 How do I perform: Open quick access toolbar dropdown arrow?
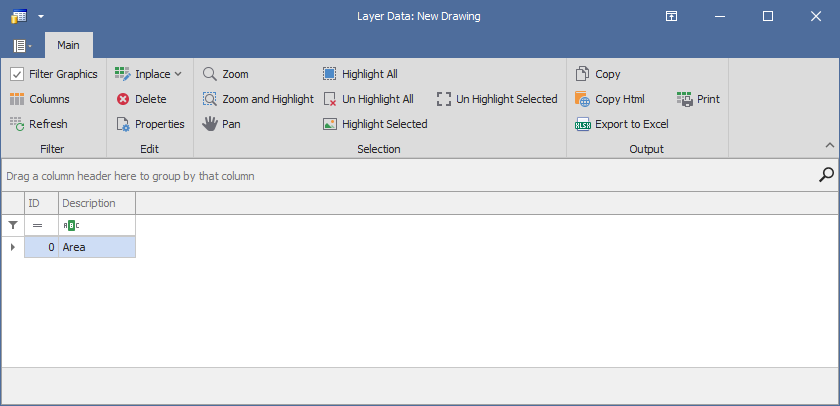41,17
